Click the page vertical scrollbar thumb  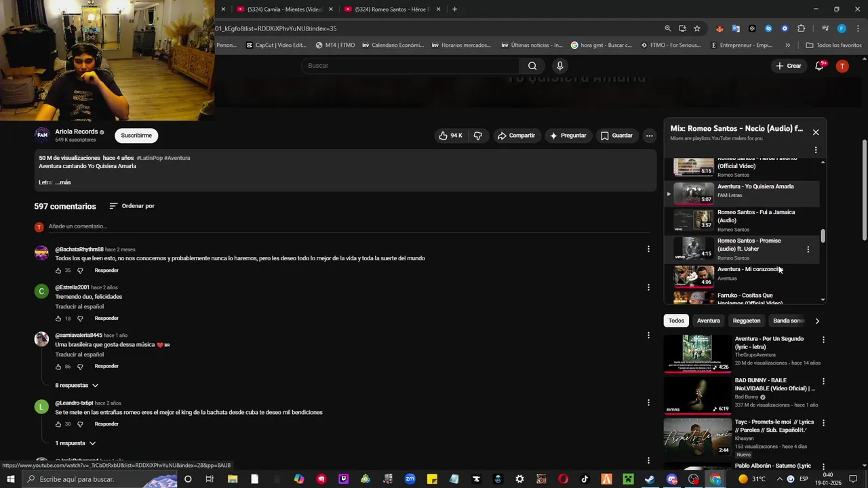coord(864,190)
